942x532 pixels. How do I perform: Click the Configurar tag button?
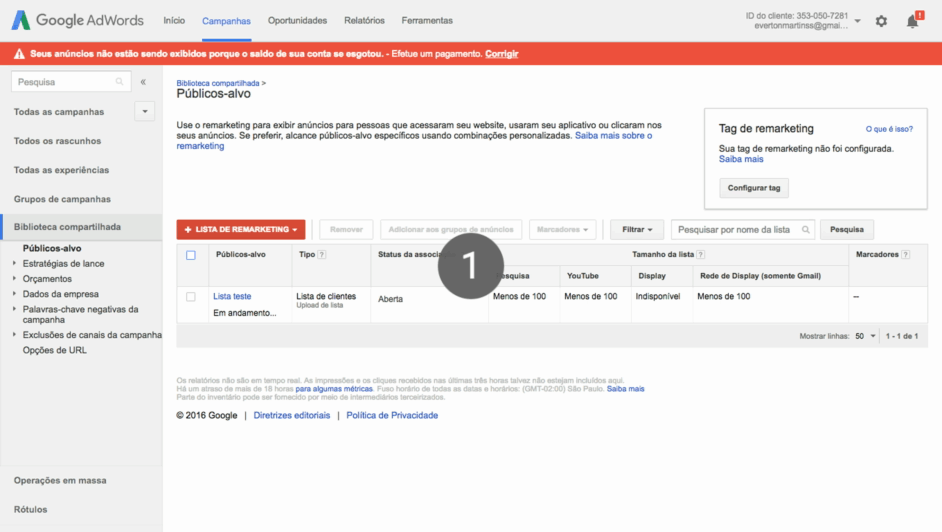click(x=754, y=188)
